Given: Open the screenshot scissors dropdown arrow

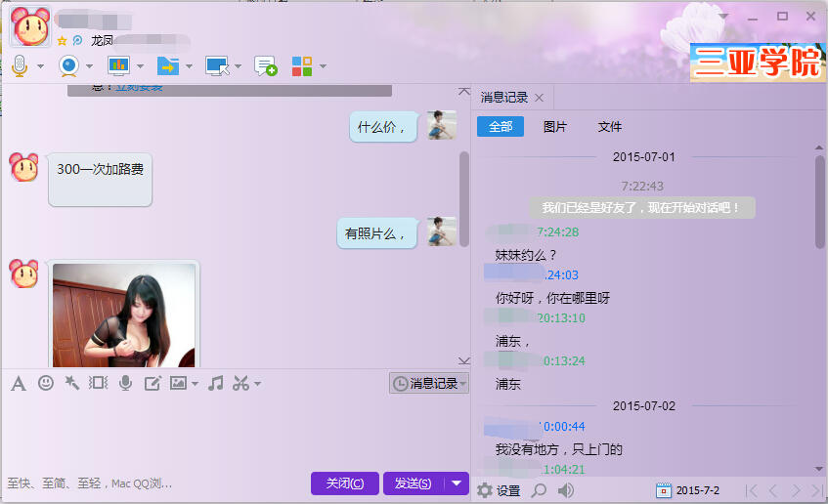Looking at the screenshot, I should [258, 384].
